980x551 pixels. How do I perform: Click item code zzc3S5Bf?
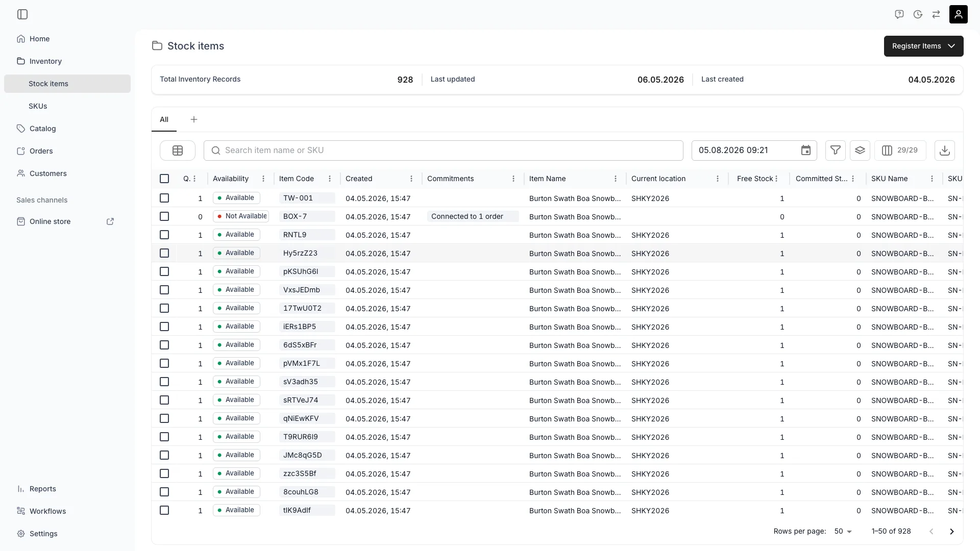(x=307, y=473)
